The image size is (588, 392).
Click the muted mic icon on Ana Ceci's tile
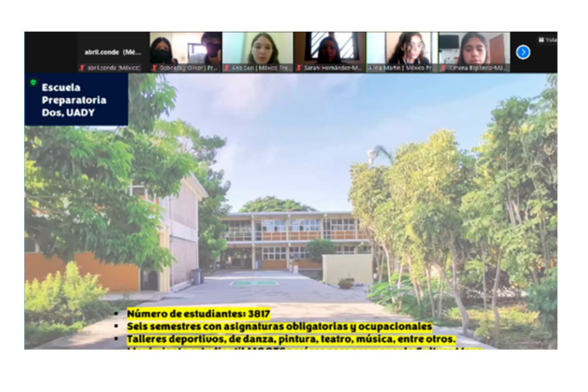coord(226,67)
